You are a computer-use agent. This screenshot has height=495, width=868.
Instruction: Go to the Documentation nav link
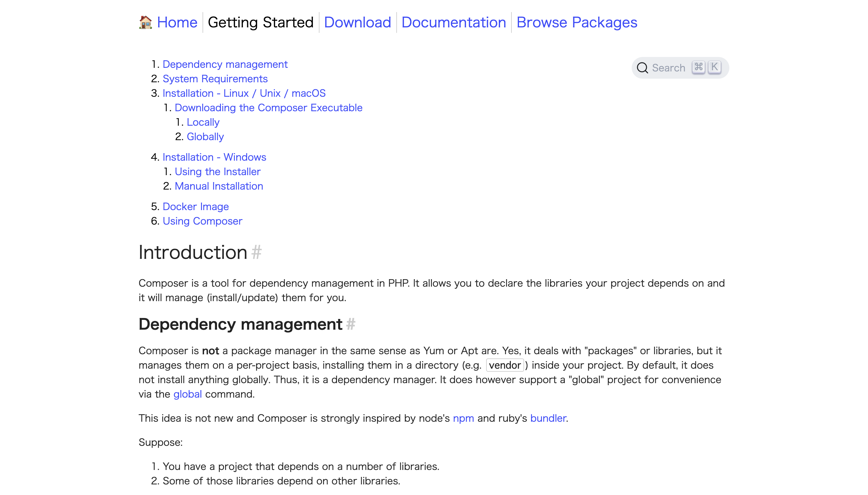tap(454, 22)
